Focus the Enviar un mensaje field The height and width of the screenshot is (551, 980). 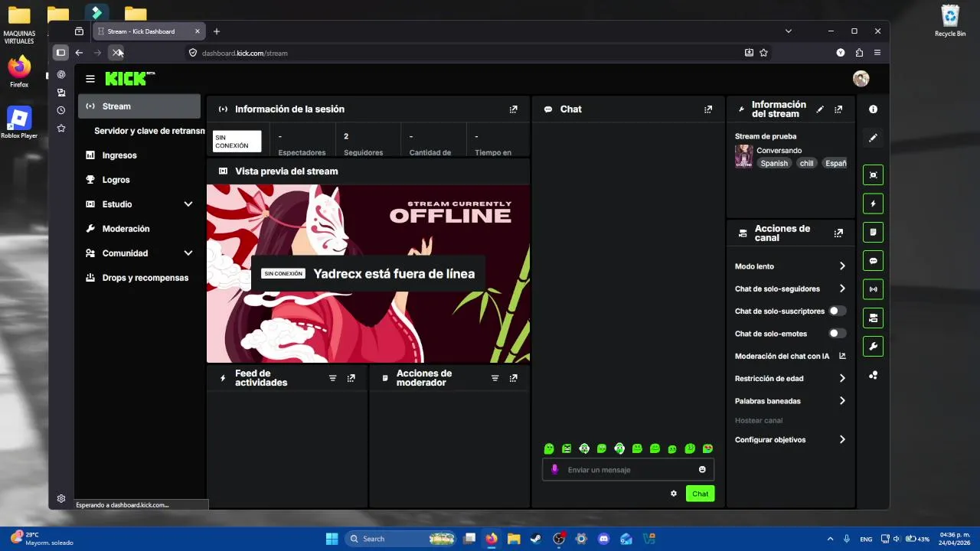coord(628,470)
